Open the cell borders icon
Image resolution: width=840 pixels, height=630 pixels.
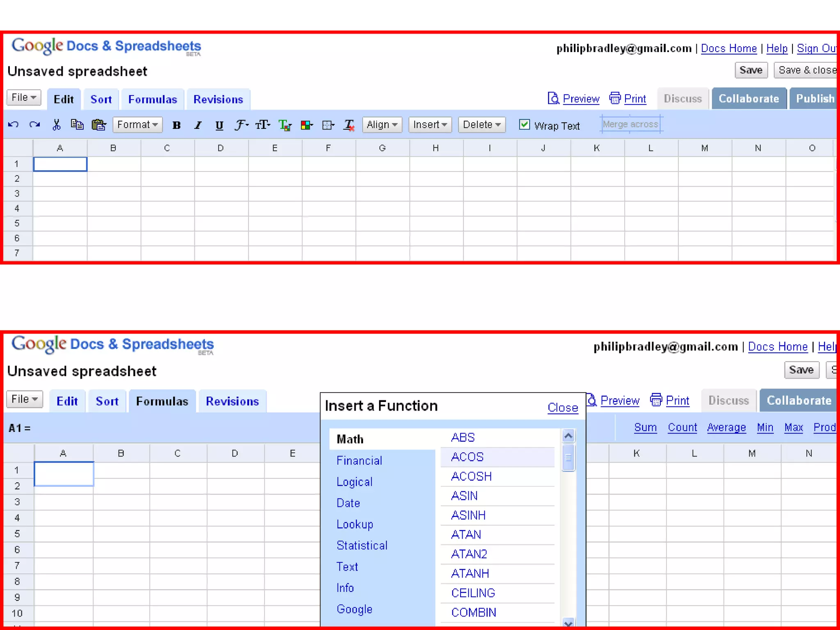pos(328,125)
